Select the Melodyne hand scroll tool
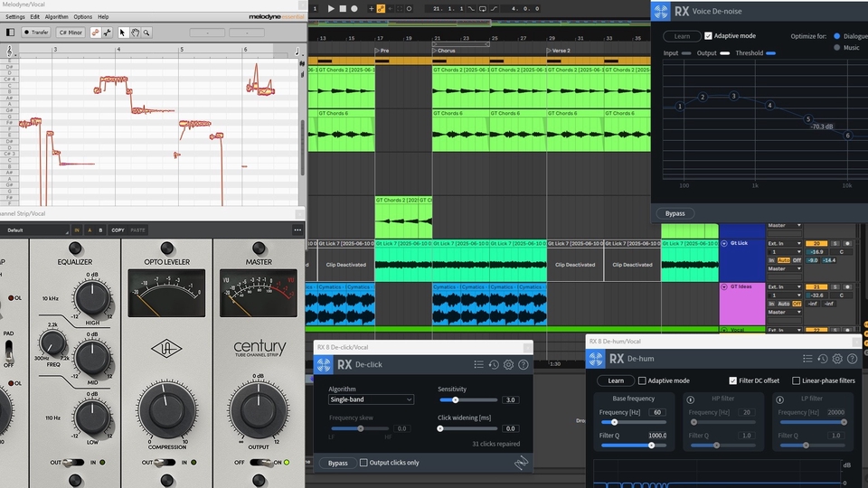The height and width of the screenshot is (488, 868). pos(135,33)
